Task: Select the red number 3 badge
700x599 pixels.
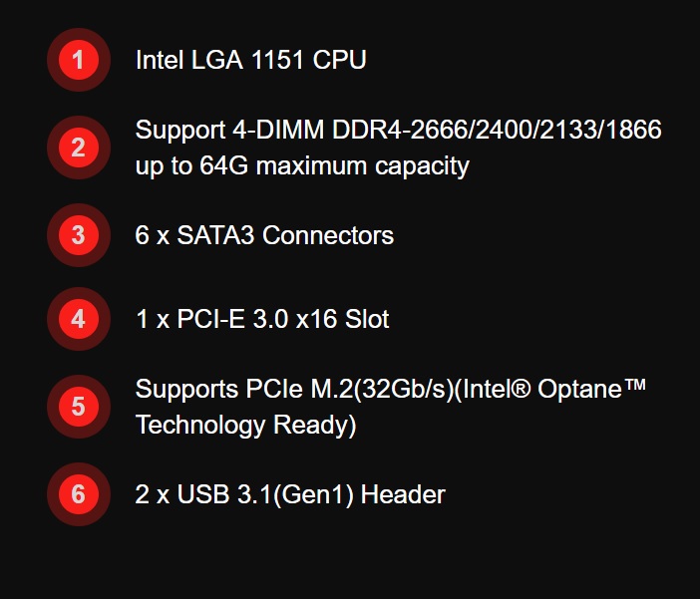Action: pyautogui.click(x=79, y=235)
